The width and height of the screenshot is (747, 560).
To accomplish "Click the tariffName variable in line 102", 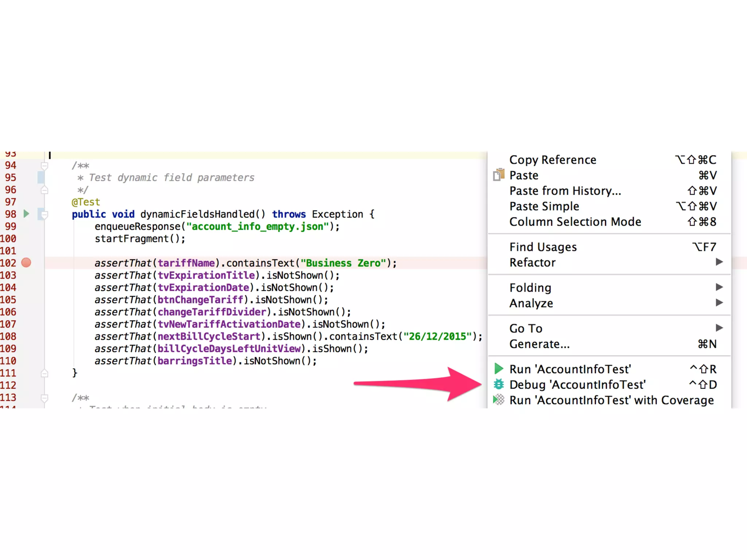I will pos(186,263).
